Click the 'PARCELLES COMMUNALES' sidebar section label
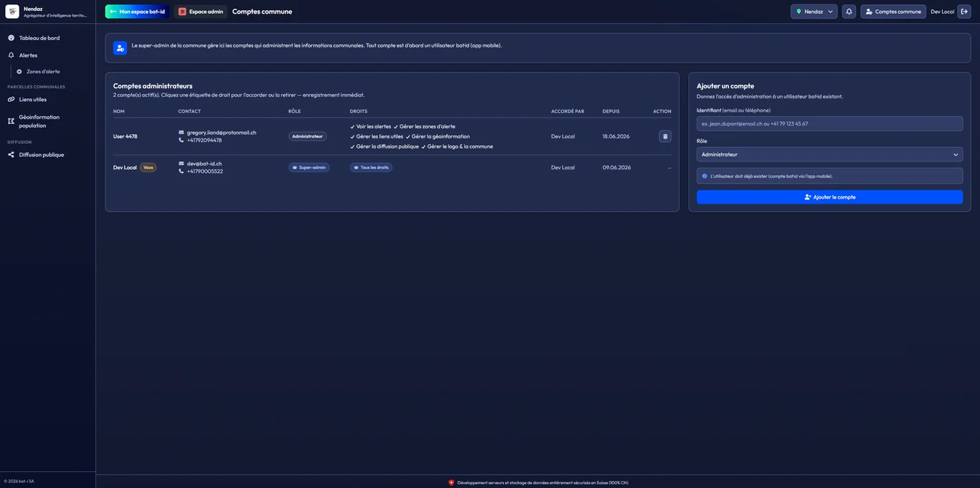This screenshot has height=488, width=980. point(36,87)
